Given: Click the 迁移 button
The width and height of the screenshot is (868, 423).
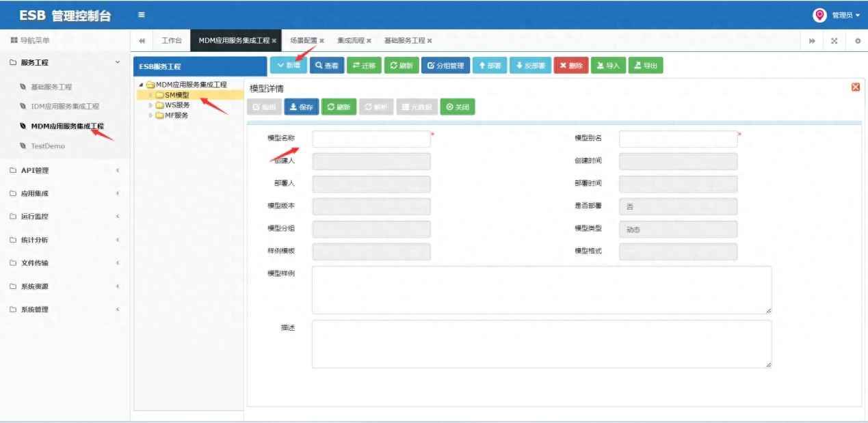Looking at the screenshot, I should pos(364,66).
